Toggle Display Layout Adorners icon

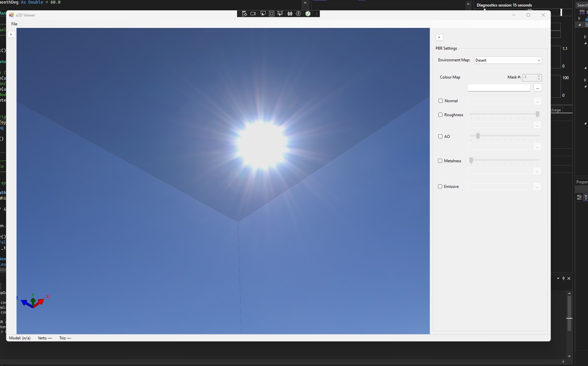[272, 14]
